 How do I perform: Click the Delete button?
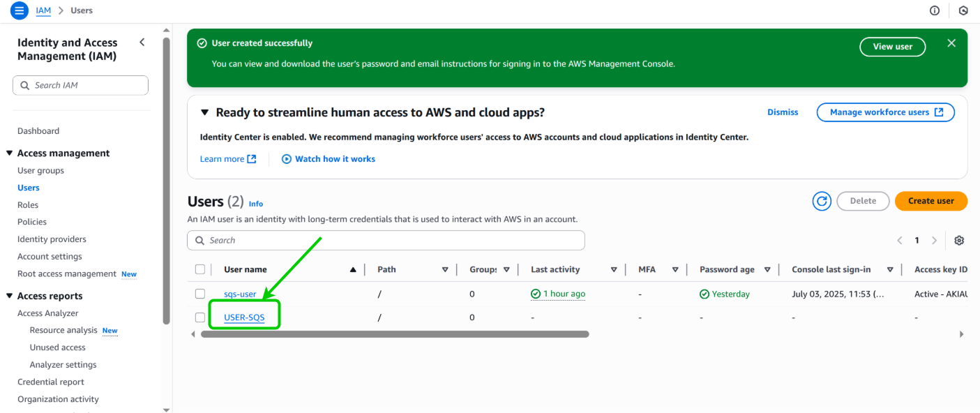point(863,201)
